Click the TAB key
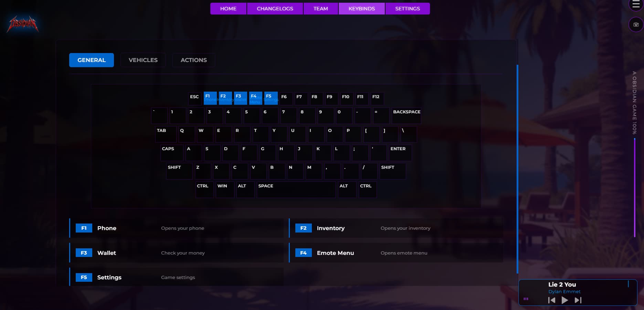Viewport: 644px width, 310px height. click(x=166, y=134)
